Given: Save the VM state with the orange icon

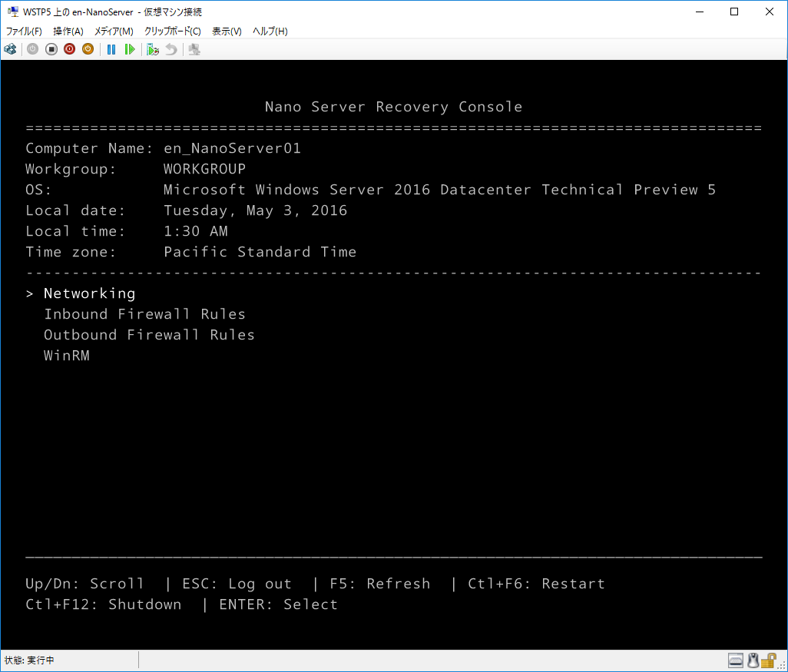Looking at the screenshot, I should pos(88,49).
